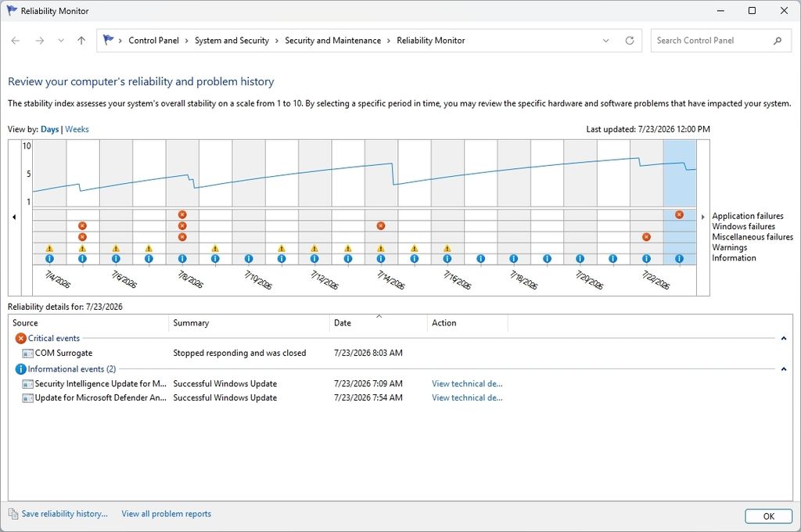This screenshot has width=801, height=532.
Task: Collapse the Critical events group
Action: [784, 338]
